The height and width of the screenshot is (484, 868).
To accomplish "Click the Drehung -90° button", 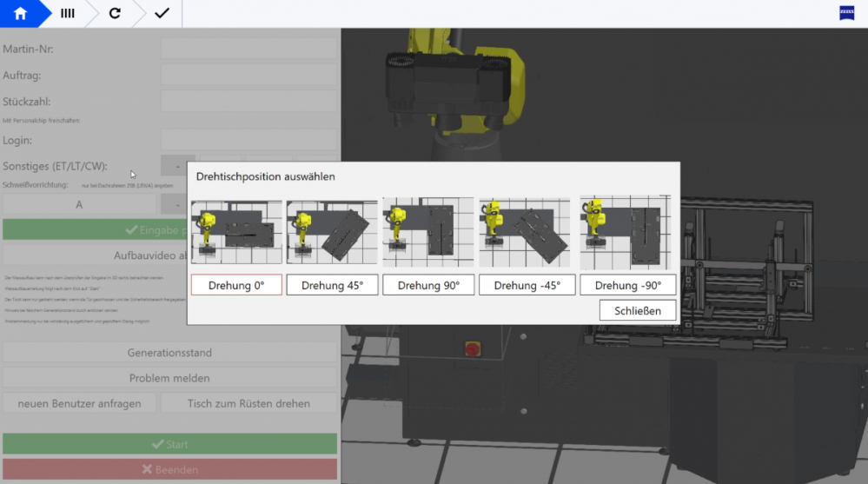I will pyautogui.click(x=627, y=285).
